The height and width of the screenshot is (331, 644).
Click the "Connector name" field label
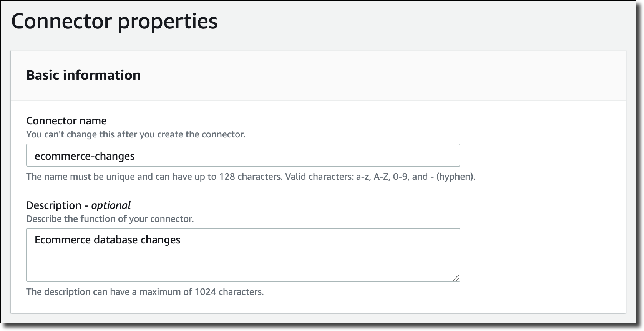coord(66,121)
